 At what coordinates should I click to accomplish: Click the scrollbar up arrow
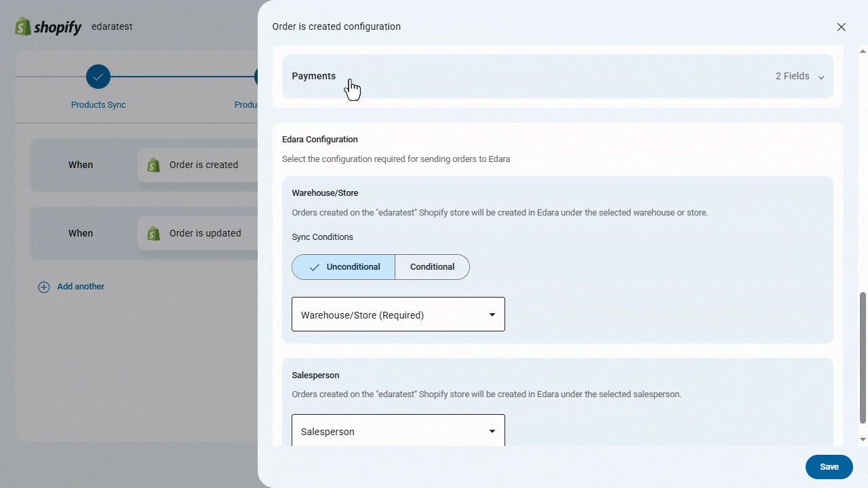point(863,51)
